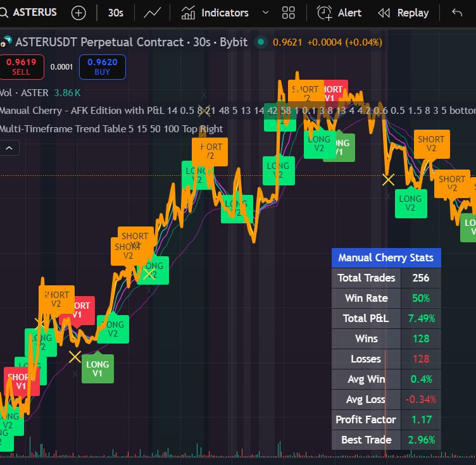This screenshot has width=476, height=465.
Task: Expand the indicators favorites chevron
Action: pyautogui.click(x=265, y=13)
